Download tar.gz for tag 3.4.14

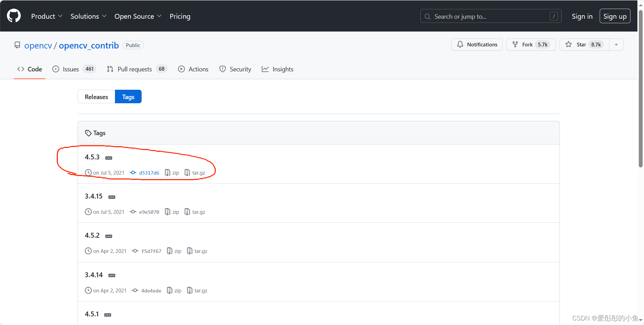coord(197,291)
